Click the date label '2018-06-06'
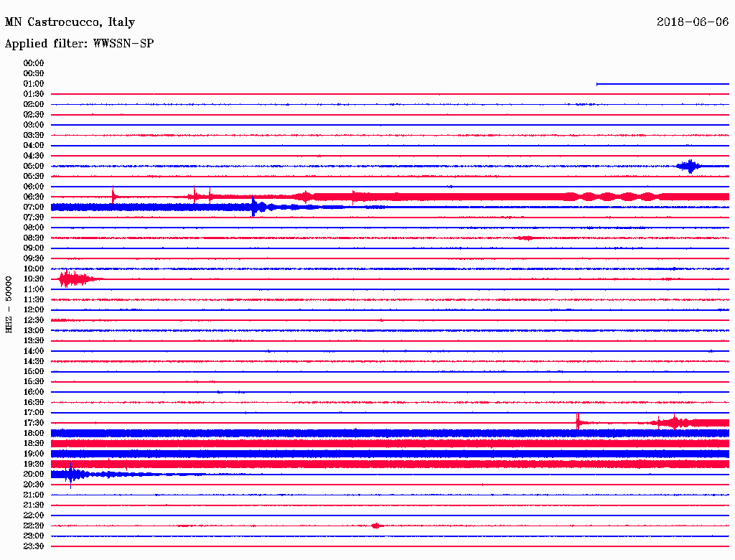The image size is (735, 560). click(693, 22)
